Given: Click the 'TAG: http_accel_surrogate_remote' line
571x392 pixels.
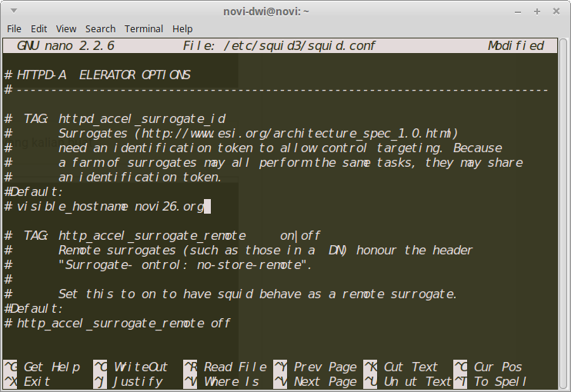Looking at the screenshot, I should point(162,236).
